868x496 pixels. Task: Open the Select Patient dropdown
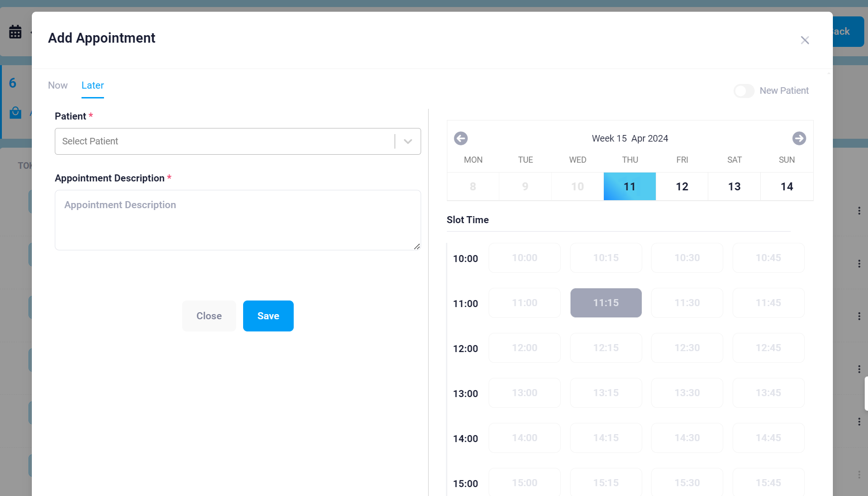(x=238, y=141)
